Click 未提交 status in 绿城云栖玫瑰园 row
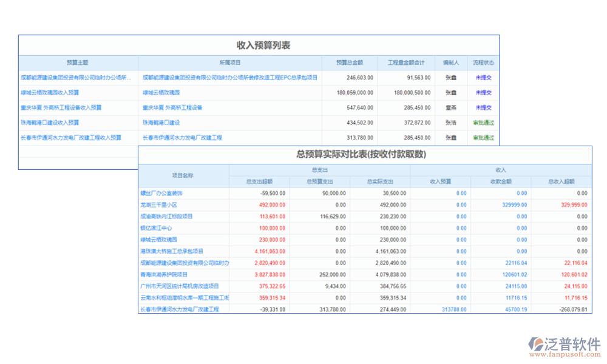The height and width of the screenshot is (364, 607). pyautogui.click(x=483, y=93)
